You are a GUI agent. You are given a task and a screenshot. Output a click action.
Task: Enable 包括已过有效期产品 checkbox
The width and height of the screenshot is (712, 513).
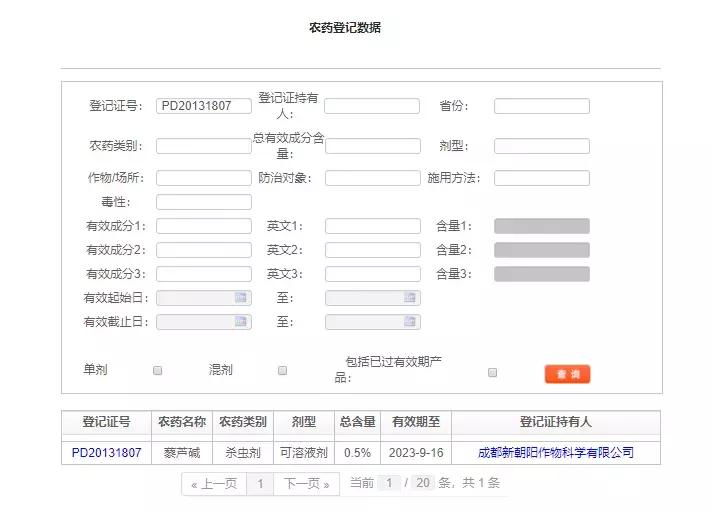(x=492, y=372)
